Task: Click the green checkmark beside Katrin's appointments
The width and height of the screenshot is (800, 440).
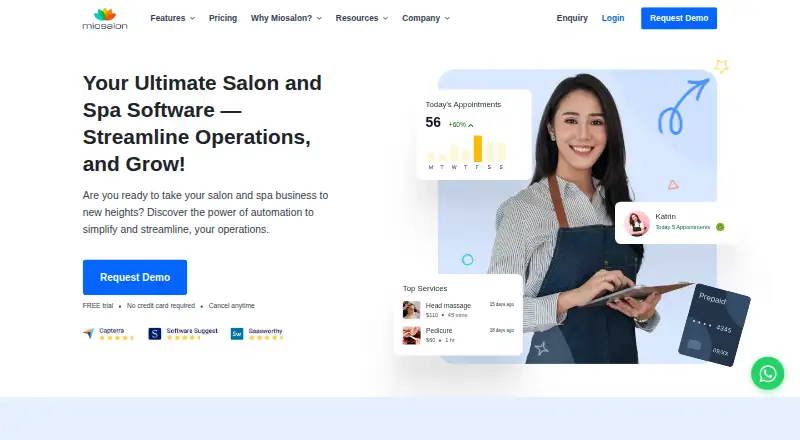Action: click(x=720, y=227)
